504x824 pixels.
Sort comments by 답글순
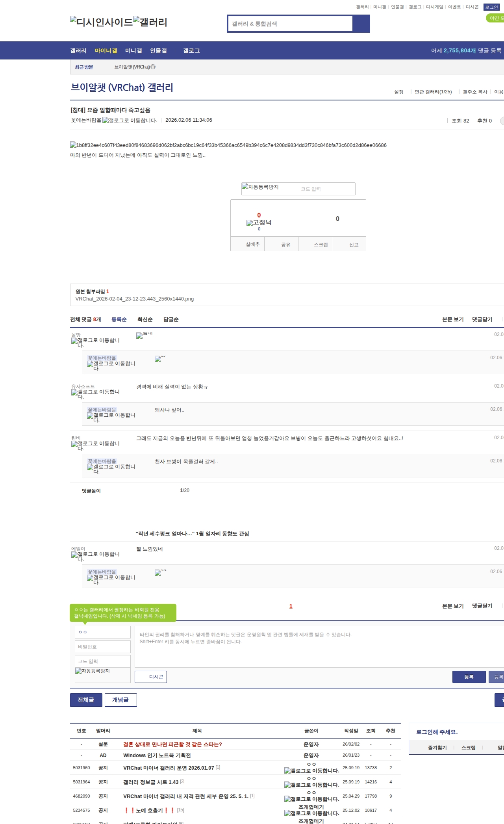pyautogui.click(x=171, y=319)
